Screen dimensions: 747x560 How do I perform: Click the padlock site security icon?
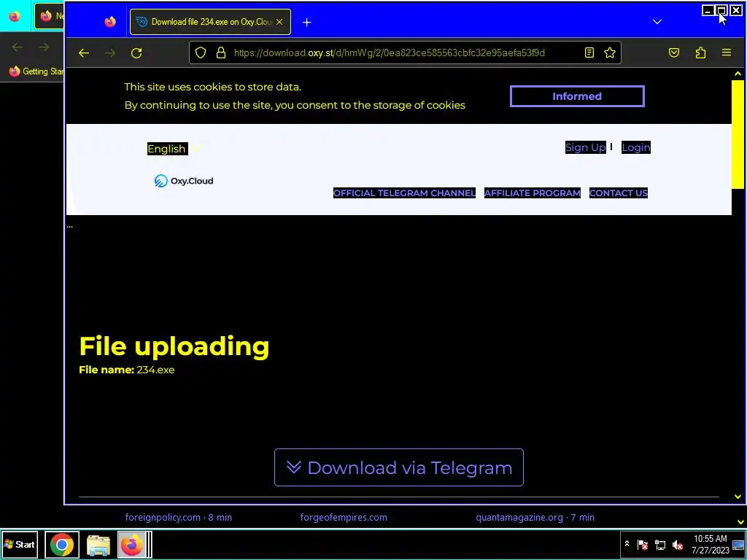(x=220, y=52)
